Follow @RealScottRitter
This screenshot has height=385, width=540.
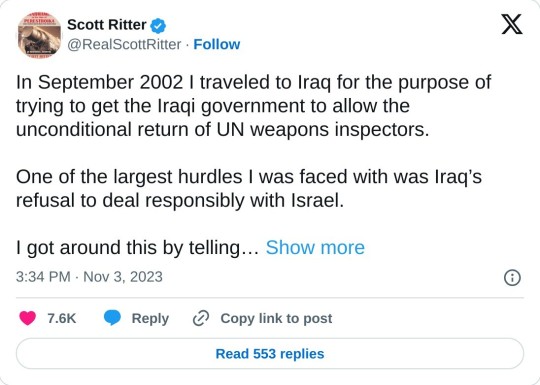point(217,44)
